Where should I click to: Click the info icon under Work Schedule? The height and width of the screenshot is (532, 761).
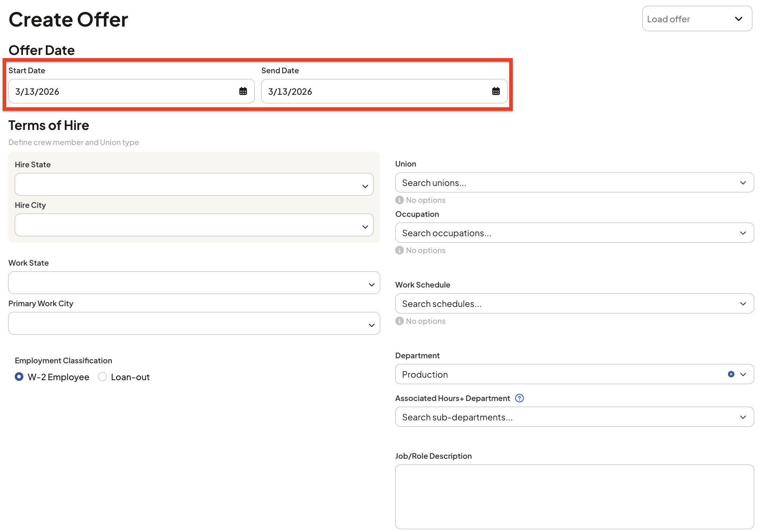399,321
